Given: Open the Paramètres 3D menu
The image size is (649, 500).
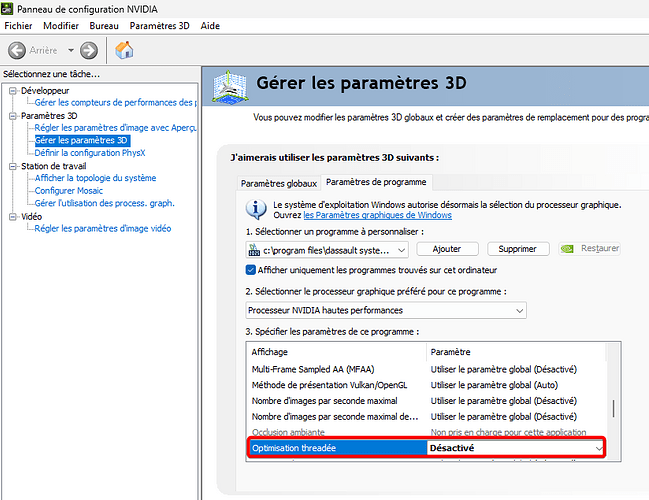Looking at the screenshot, I should pos(159,25).
